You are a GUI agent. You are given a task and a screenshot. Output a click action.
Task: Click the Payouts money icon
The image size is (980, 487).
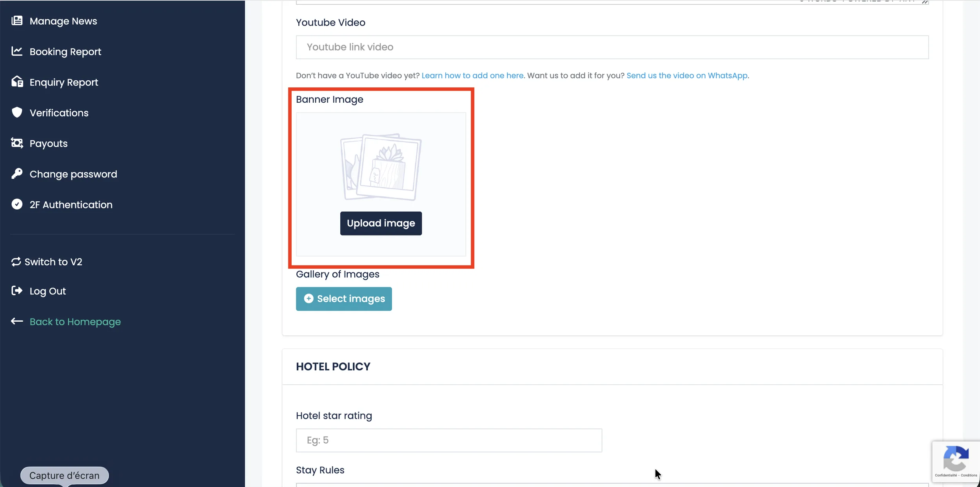click(17, 143)
